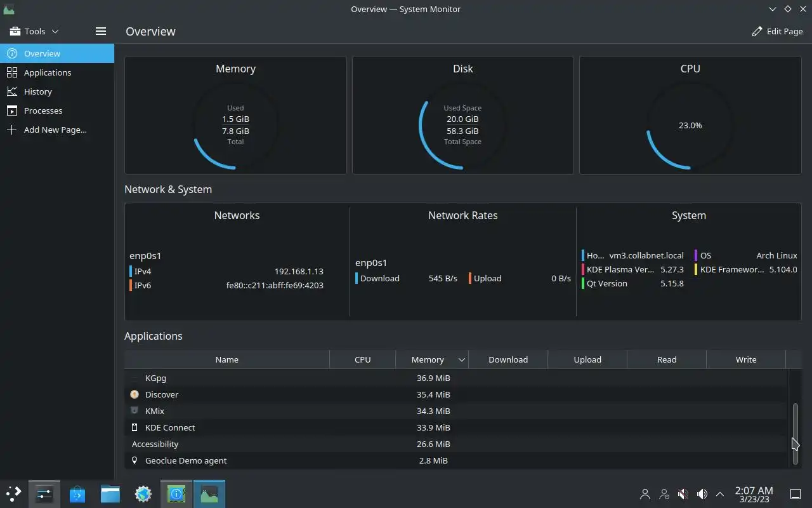This screenshot has width=812, height=508.
Task: Sort applications by the CPU column
Action: (x=362, y=359)
